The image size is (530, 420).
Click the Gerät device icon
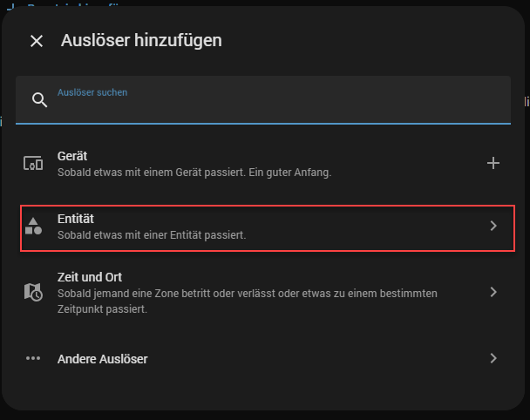(x=33, y=163)
